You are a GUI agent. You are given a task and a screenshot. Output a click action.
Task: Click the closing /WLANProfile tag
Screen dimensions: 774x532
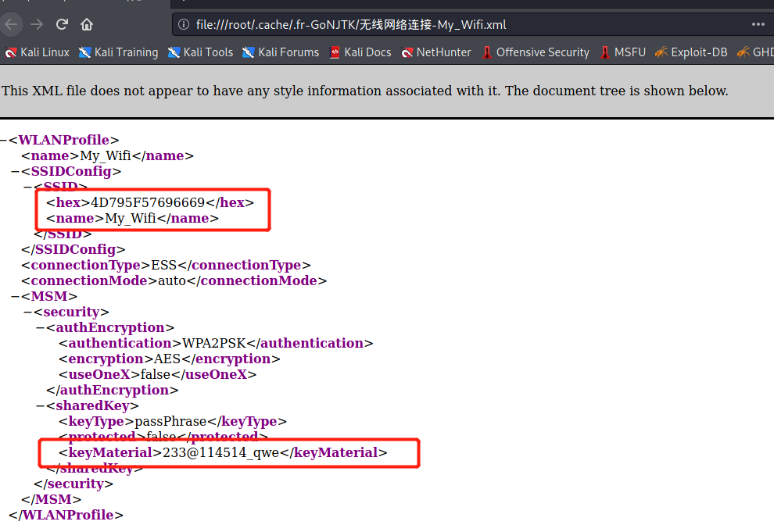[66, 516]
